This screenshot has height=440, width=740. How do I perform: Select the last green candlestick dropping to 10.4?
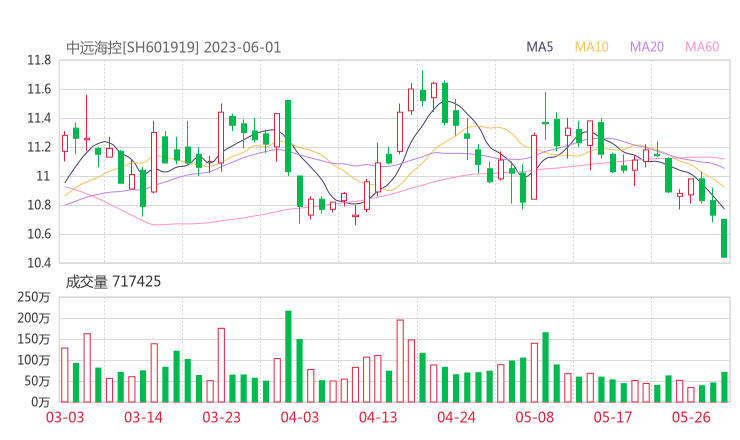[724, 238]
